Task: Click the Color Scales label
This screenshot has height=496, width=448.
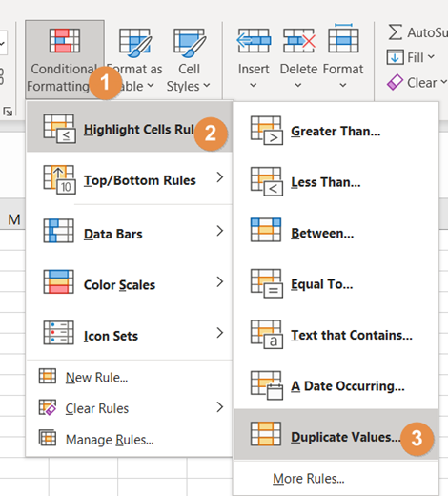Action: point(119,284)
